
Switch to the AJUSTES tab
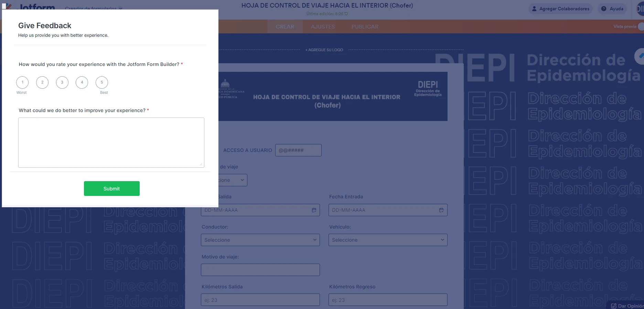pyautogui.click(x=323, y=27)
